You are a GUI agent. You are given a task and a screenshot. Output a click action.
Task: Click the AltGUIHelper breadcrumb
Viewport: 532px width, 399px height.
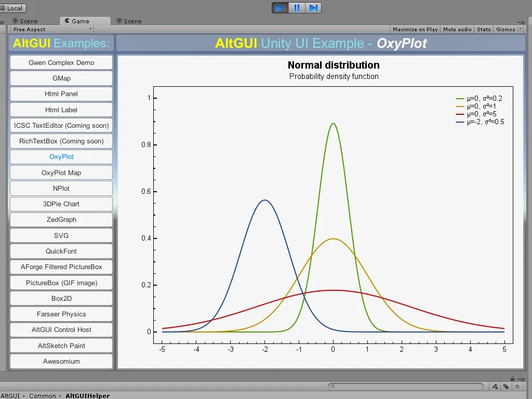tap(87, 395)
